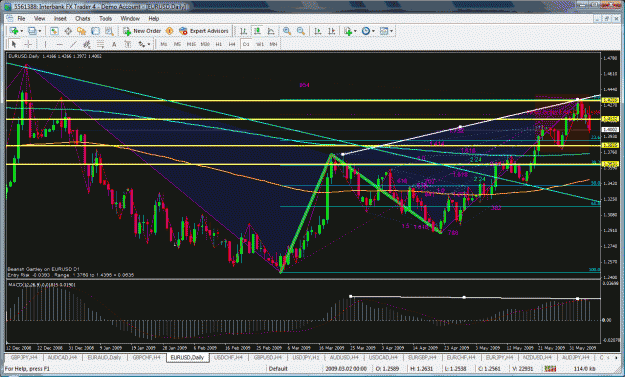The height and width of the screenshot is (377, 625).
Task: Select the Arrows drawing tool
Action: (142, 44)
